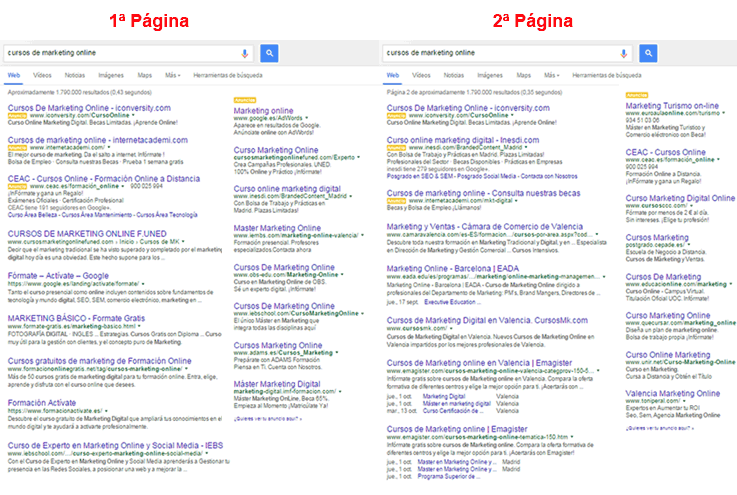Open the Vídeos tab on second page
The image size is (737, 495).
[x=421, y=75]
